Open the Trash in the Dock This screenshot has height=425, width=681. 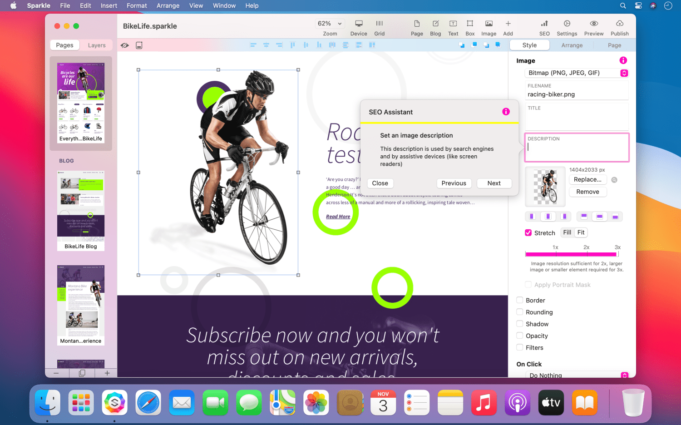tap(633, 402)
